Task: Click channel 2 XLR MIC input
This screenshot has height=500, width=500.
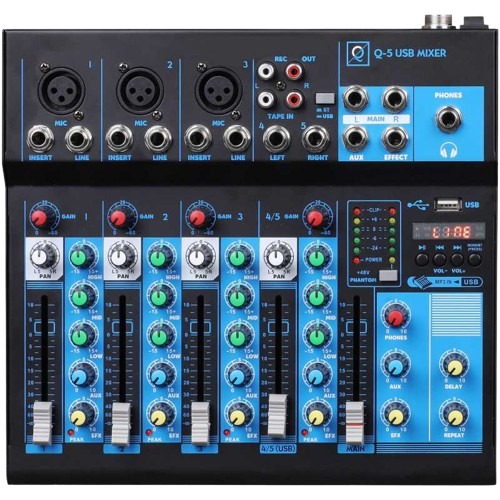Action: pos(141,90)
